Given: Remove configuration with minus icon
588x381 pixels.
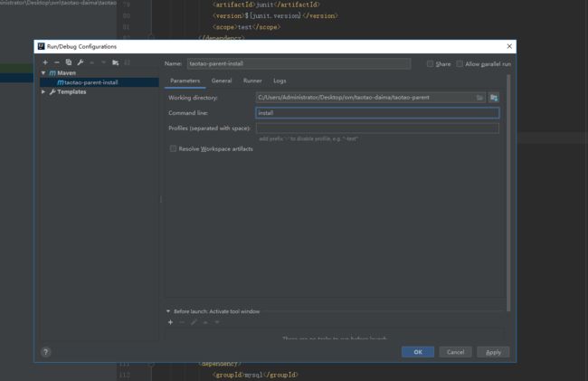Looking at the screenshot, I should (57, 62).
